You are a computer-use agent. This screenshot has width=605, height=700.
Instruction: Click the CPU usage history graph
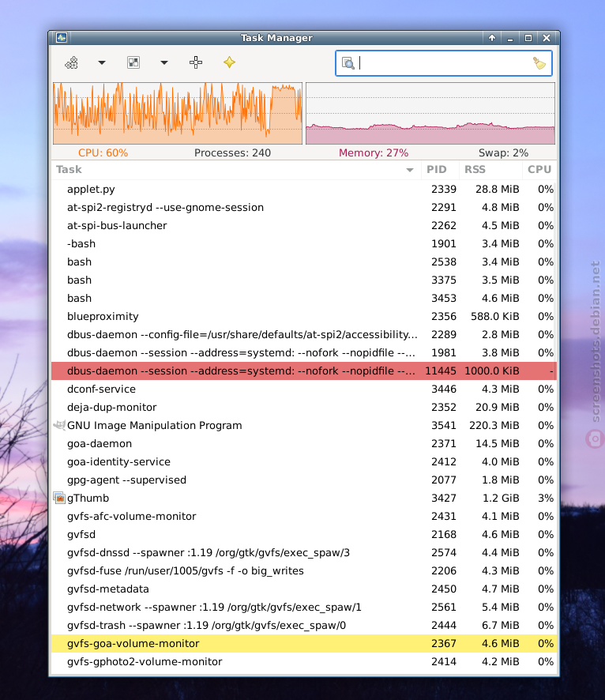[178, 113]
